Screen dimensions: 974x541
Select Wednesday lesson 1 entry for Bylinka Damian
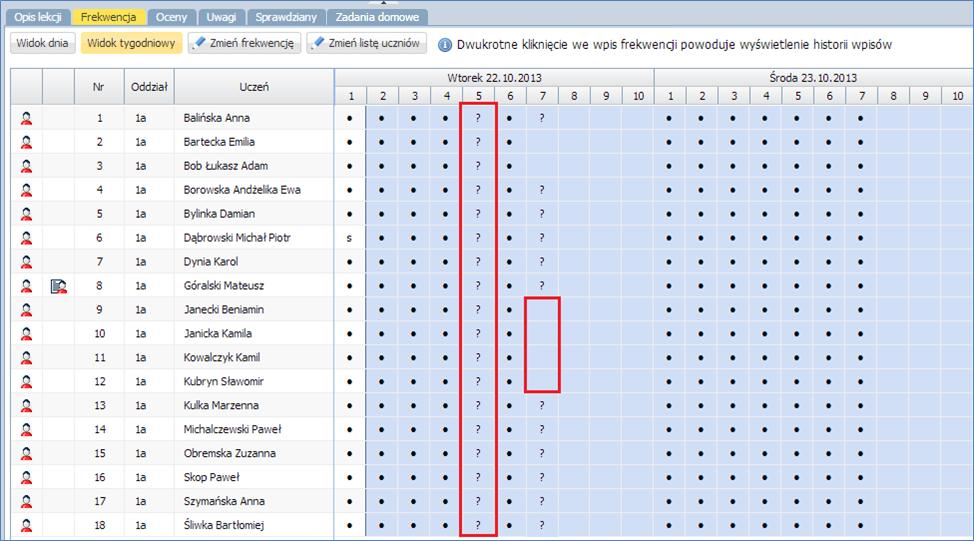(669, 214)
